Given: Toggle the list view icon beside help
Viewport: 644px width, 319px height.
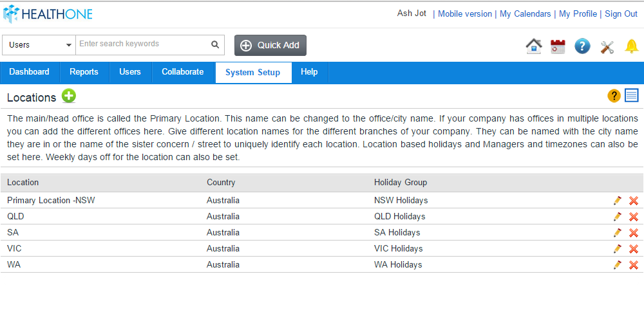Looking at the screenshot, I should pyautogui.click(x=631, y=96).
